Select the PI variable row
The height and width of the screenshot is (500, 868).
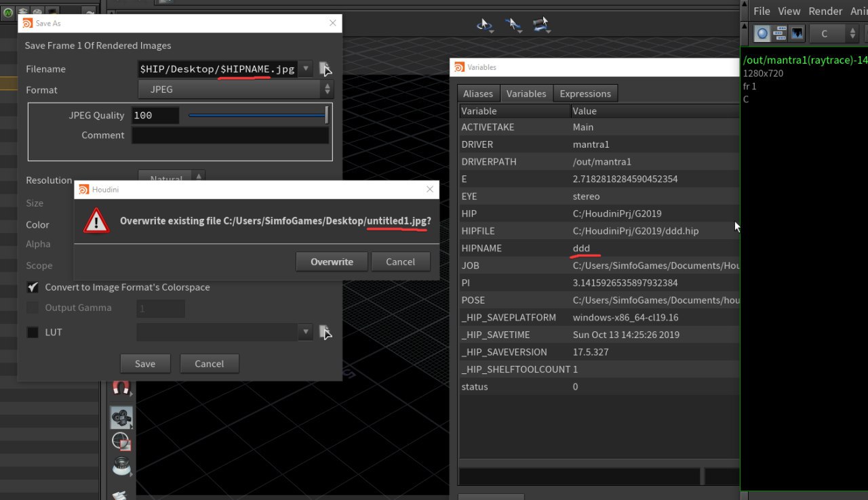[x=599, y=283]
